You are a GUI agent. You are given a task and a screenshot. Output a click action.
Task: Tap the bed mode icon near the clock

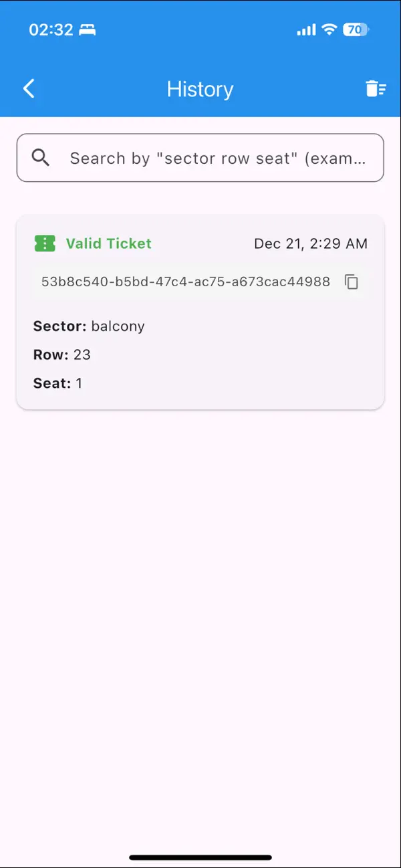pyautogui.click(x=88, y=29)
